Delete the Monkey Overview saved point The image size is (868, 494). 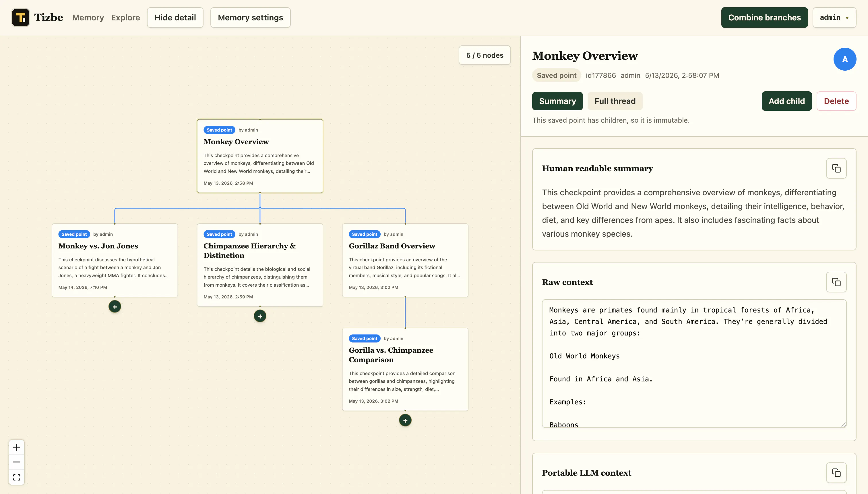836,101
